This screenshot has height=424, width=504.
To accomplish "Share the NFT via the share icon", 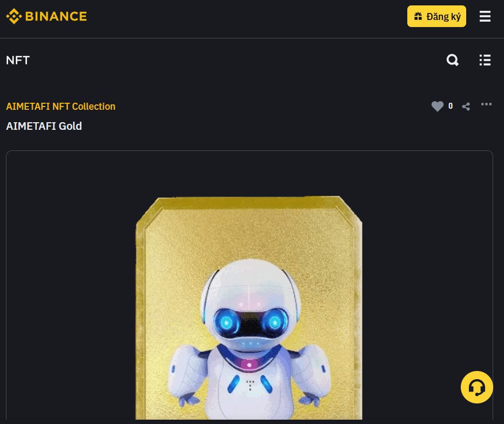I will [x=466, y=107].
